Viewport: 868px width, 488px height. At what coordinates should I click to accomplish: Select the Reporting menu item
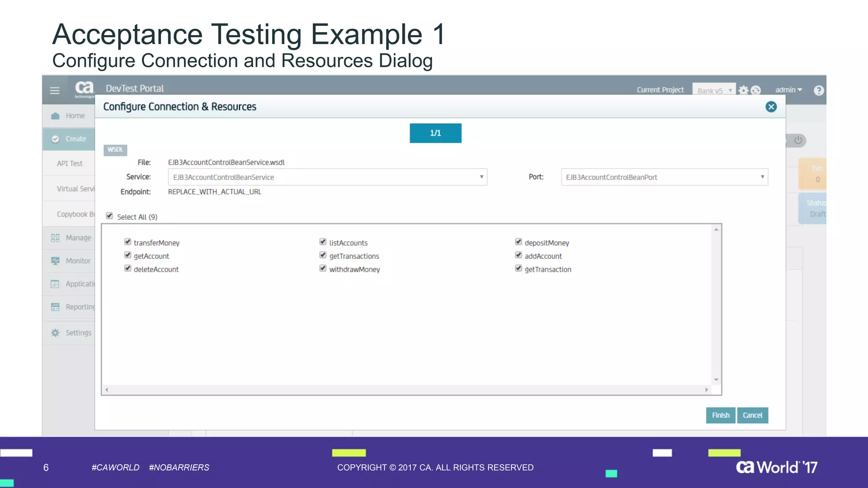coord(69,307)
